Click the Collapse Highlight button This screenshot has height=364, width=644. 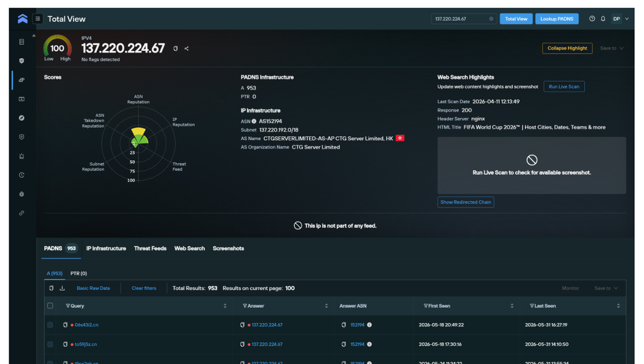pos(567,48)
